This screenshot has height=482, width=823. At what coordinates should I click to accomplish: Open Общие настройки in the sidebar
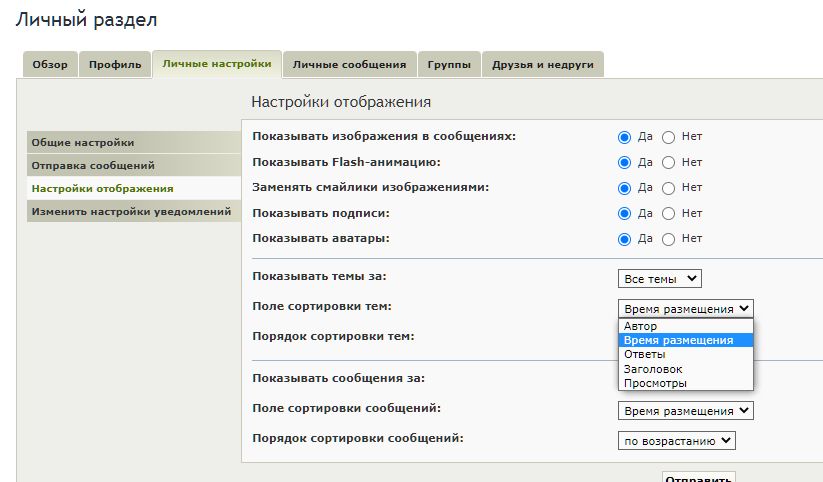point(82,143)
